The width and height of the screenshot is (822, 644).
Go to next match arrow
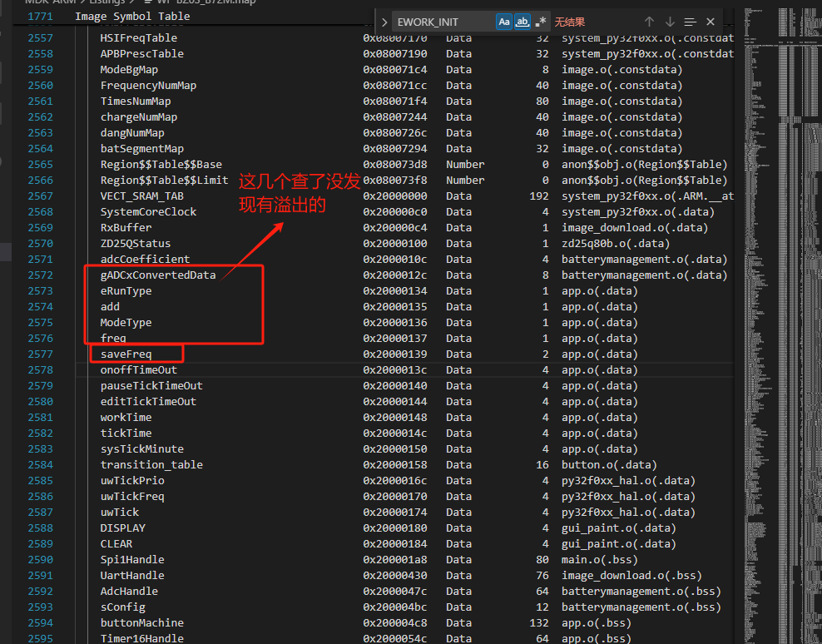coord(670,22)
